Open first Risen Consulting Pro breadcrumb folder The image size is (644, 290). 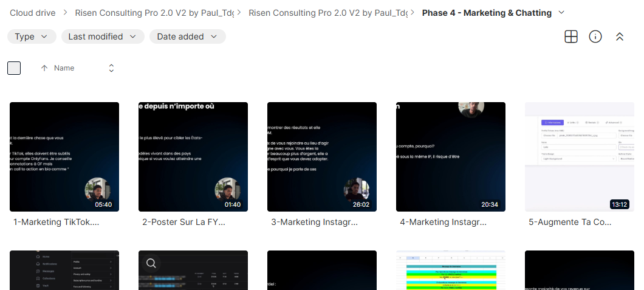tap(154, 13)
